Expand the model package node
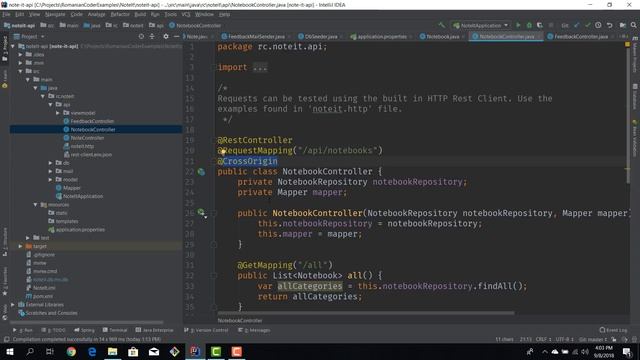 pyautogui.click(x=51, y=179)
